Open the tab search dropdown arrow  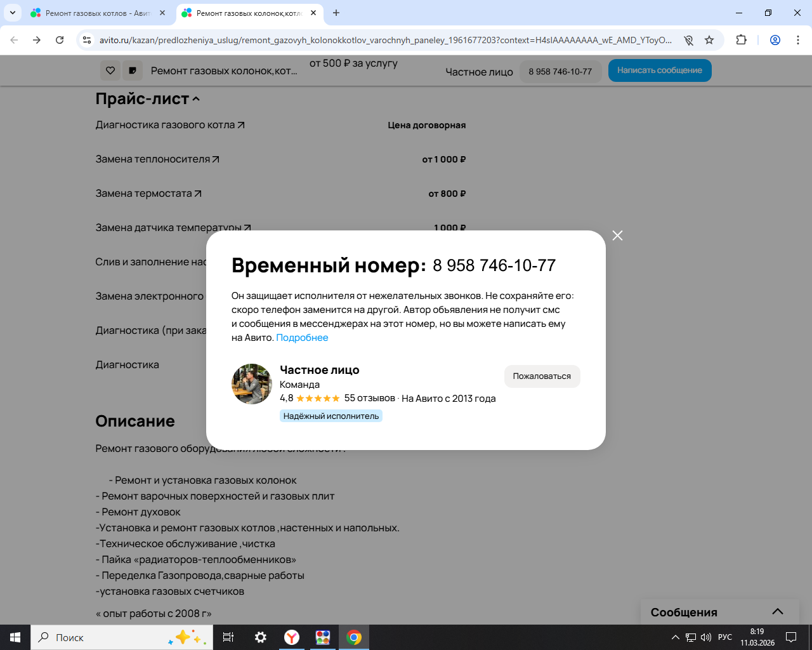[12, 13]
